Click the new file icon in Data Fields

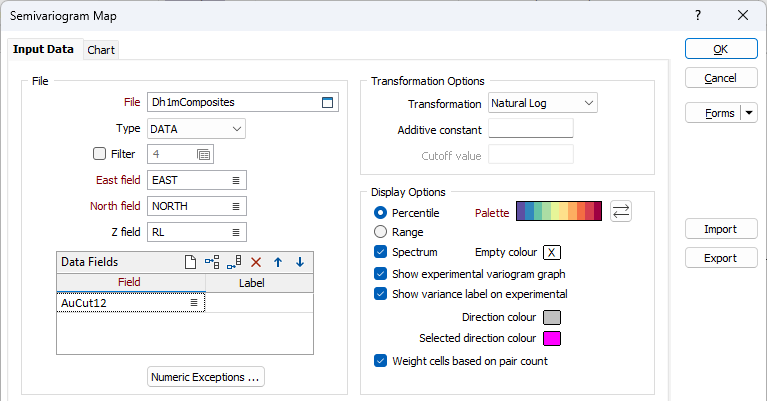[190, 262]
